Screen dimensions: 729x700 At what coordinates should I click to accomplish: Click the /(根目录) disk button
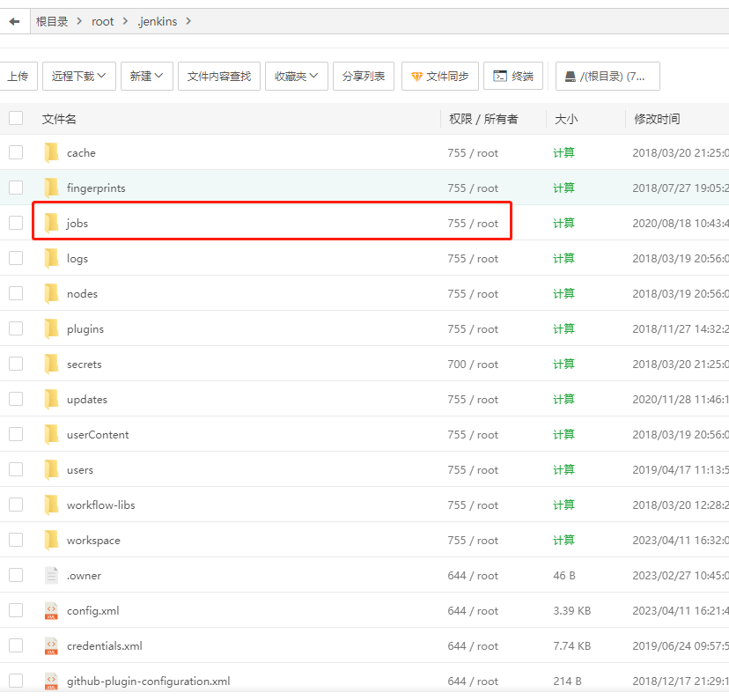coord(607,77)
